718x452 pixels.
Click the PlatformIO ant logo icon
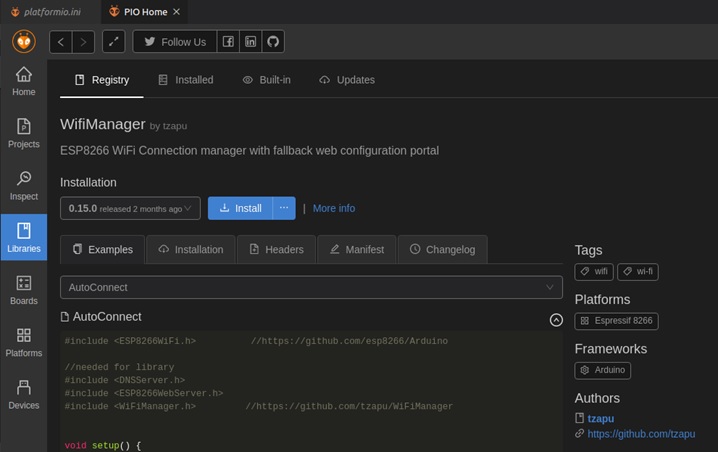tap(24, 42)
